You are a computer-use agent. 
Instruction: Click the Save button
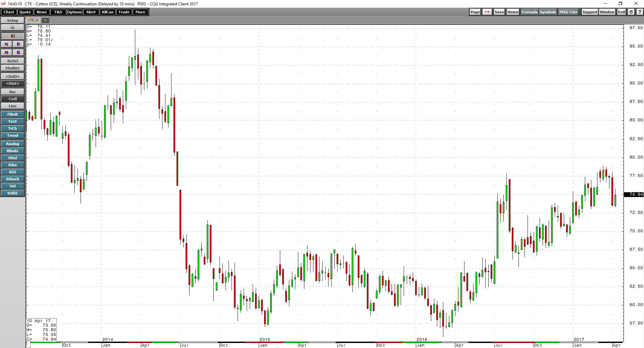point(499,12)
